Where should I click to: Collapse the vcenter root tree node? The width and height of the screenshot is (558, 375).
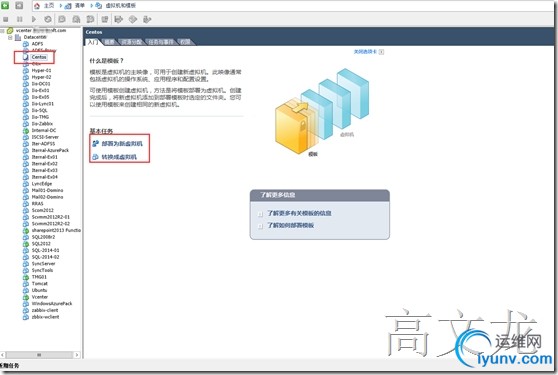tap(2, 31)
